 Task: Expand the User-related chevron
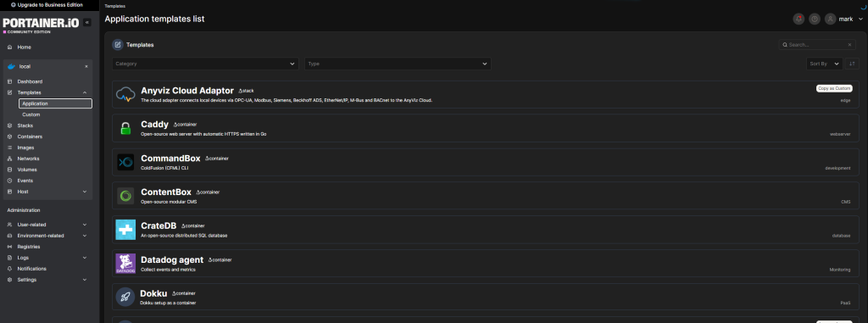point(85,225)
